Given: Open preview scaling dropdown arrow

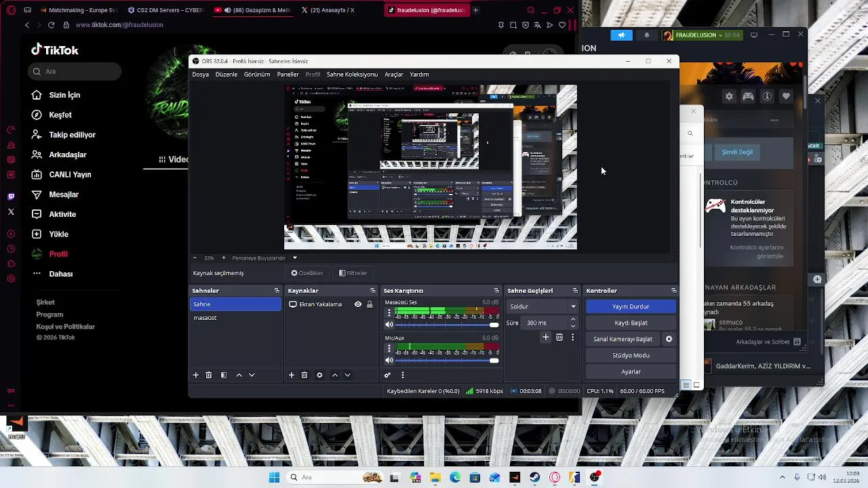Looking at the screenshot, I should [x=294, y=258].
